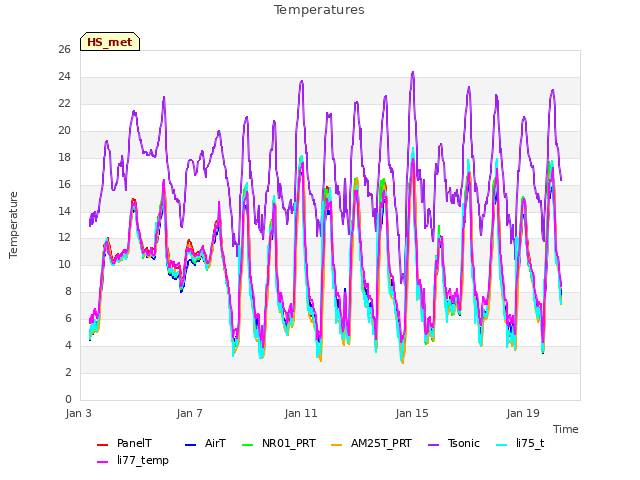Click the Jan 7 x-axis tick label
The width and height of the screenshot is (640, 480).
click(x=189, y=413)
